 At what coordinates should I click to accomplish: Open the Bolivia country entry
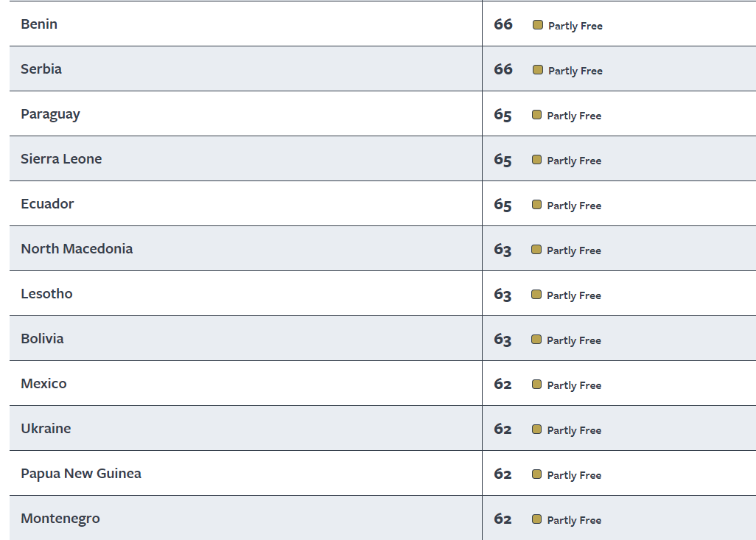click(x=42, y=338)
